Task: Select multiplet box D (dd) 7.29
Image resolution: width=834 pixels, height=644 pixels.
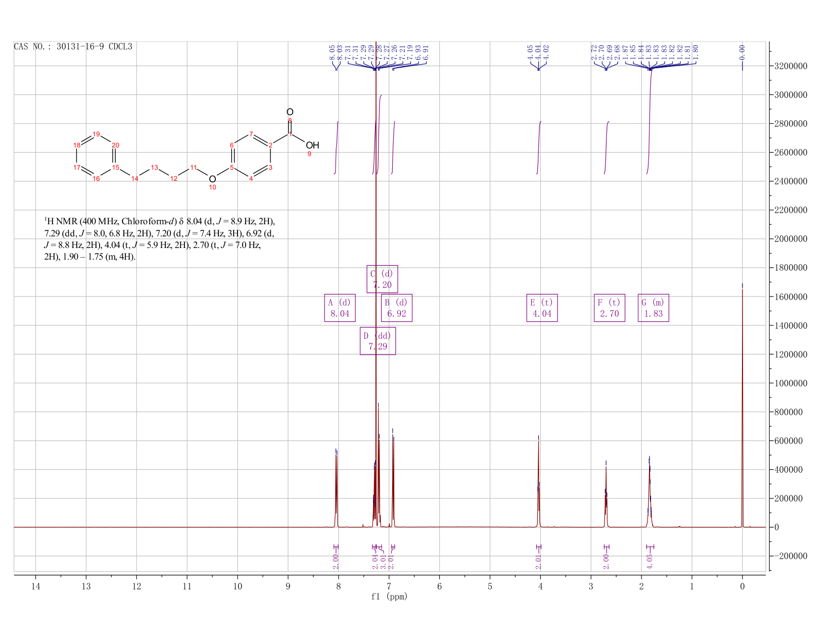Action: coord(378,341)
